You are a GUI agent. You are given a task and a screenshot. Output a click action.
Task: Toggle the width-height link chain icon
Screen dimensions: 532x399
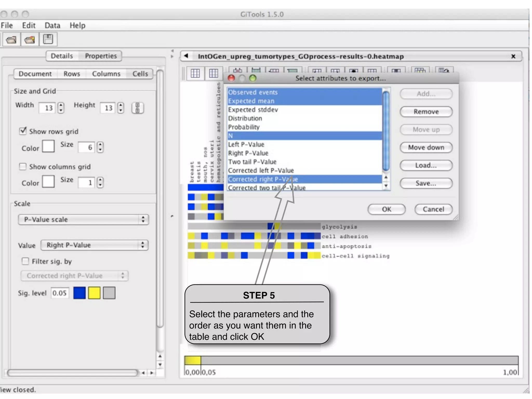pyautogui.click(x=138, y=108)
